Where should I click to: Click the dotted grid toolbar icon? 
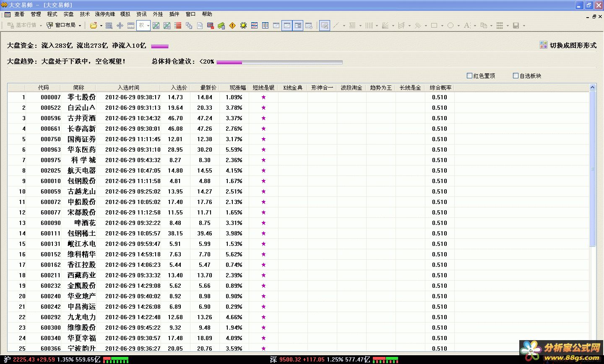coord(500,26)
